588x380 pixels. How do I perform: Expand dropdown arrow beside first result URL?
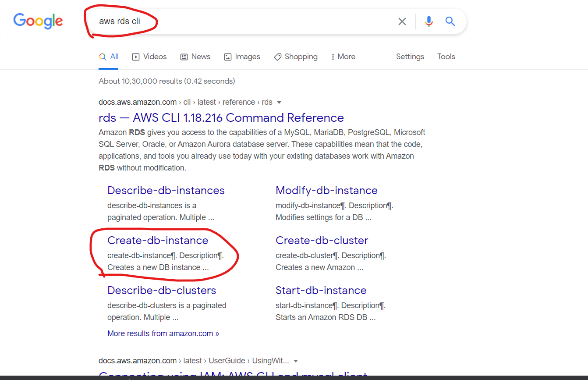[x=279, y=103]
